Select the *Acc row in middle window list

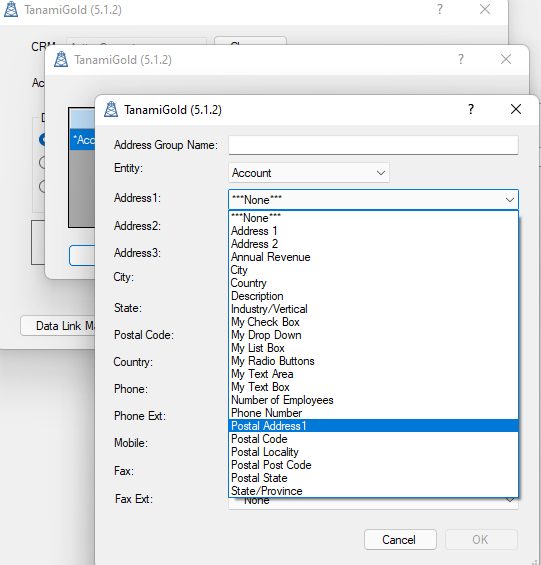(x=83, y=139)
